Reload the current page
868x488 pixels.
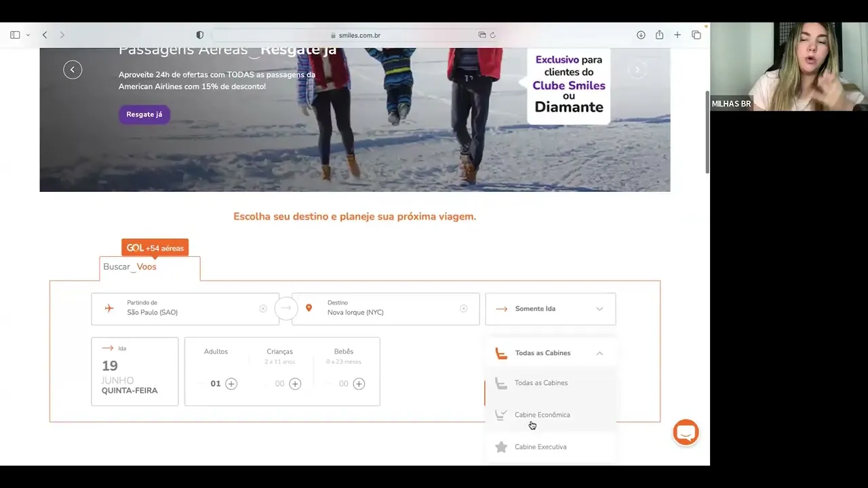click(492, 35)
